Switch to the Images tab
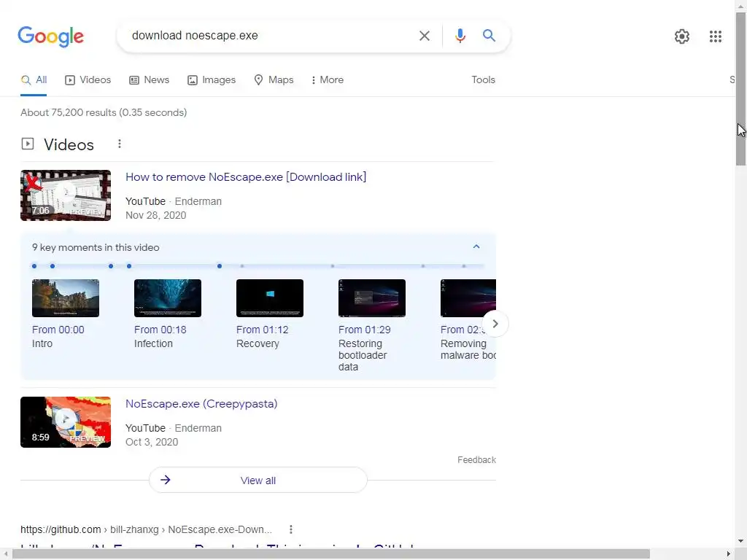Image resolution: width=747 pixels, height=560 pixels. pos(212,80)
